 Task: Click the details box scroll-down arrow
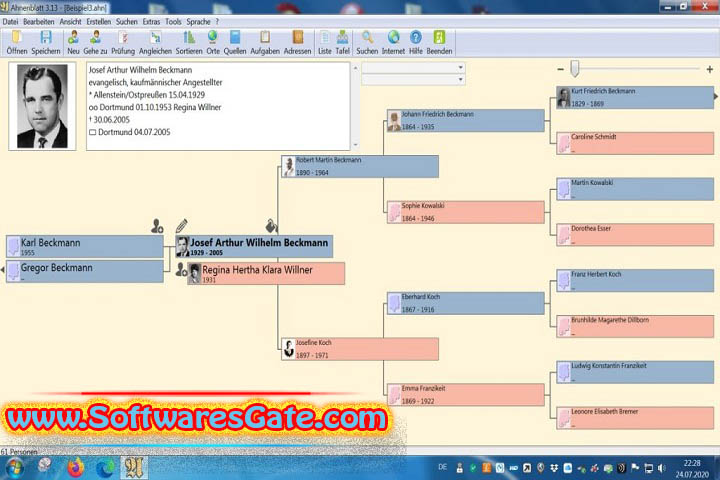(x=355, y=145)
